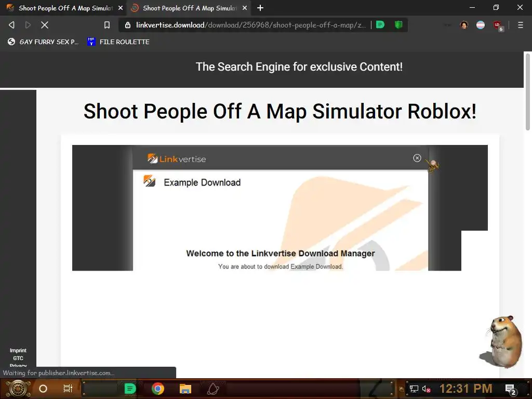This screenshot has height=399, width=532.
Task: Click the padlock site security icon
Action: tap(128, 25)
